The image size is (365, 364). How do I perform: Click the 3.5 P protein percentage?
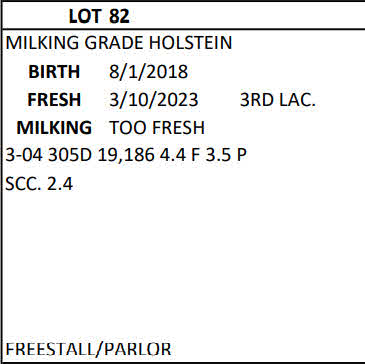(x=226, y=156)
